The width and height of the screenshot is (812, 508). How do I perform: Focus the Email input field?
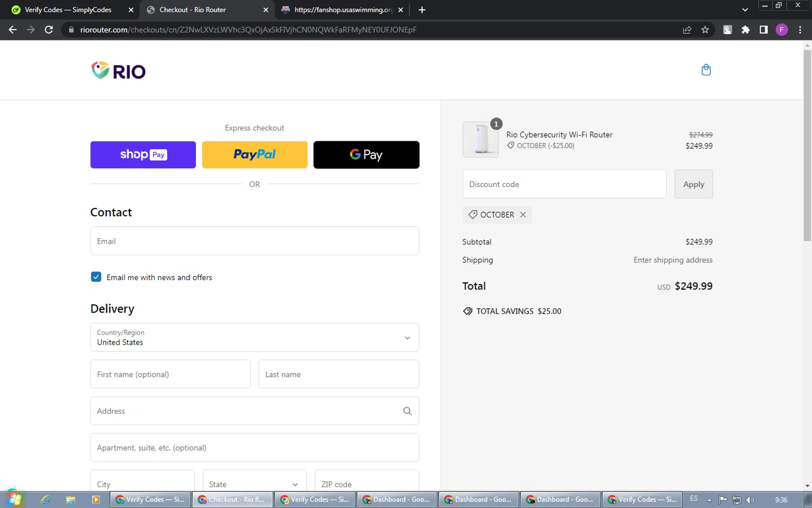click(254, 241)
